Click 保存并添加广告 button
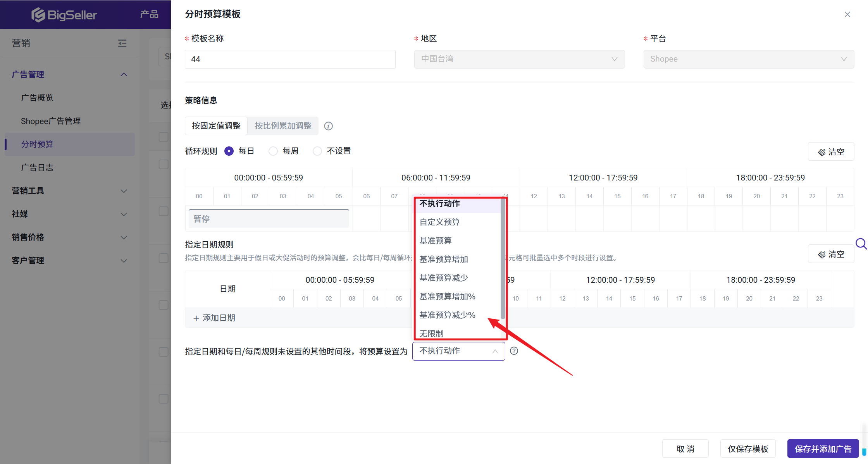 [x=823, y=449]
